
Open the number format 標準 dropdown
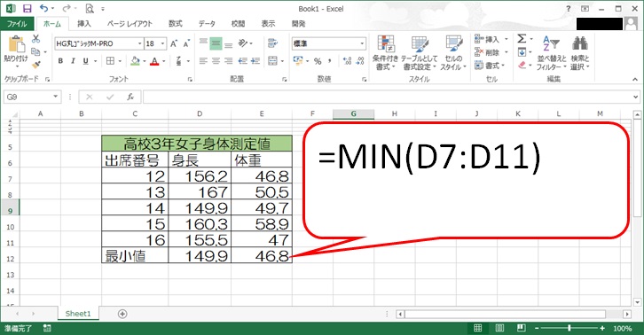[x=362, y=43]
